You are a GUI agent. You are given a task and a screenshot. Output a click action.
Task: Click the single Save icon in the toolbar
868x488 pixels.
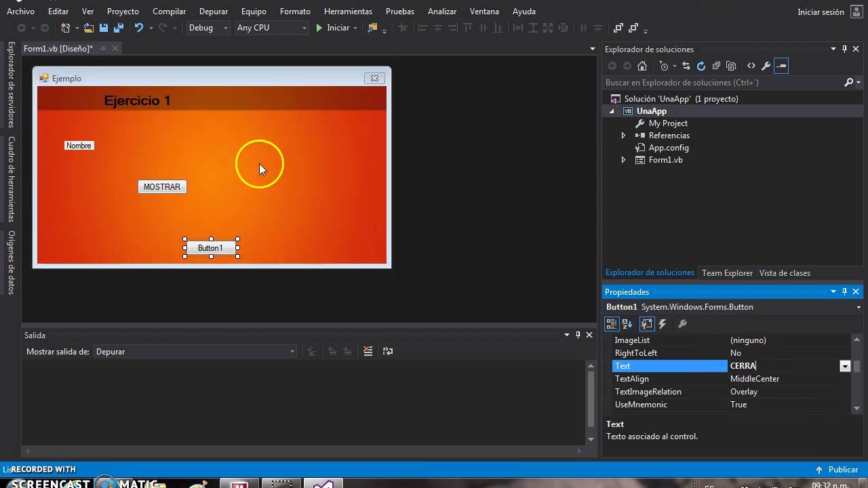click(104, 28)
